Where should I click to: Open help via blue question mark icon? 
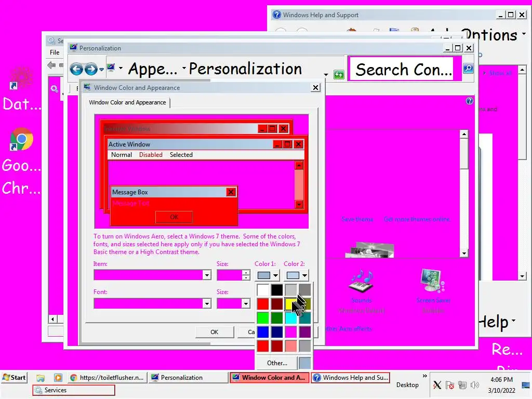pos(470,101)
